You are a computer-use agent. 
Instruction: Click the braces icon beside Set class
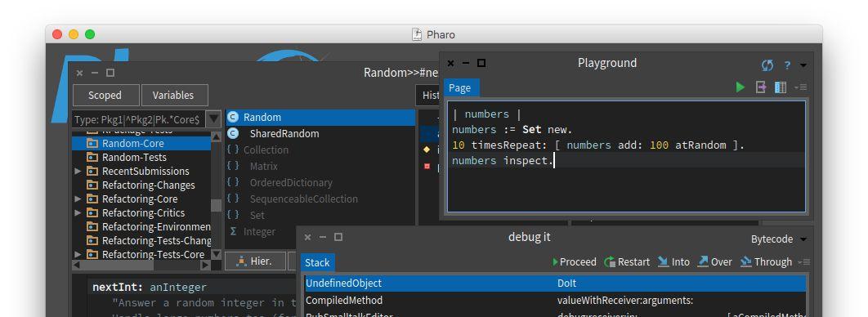[x=233, y=215]
